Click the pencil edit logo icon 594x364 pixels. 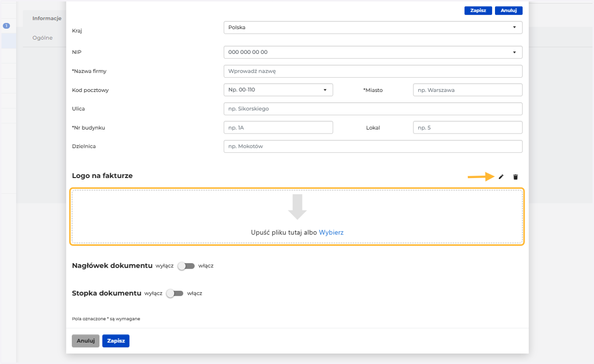(501, 177)
